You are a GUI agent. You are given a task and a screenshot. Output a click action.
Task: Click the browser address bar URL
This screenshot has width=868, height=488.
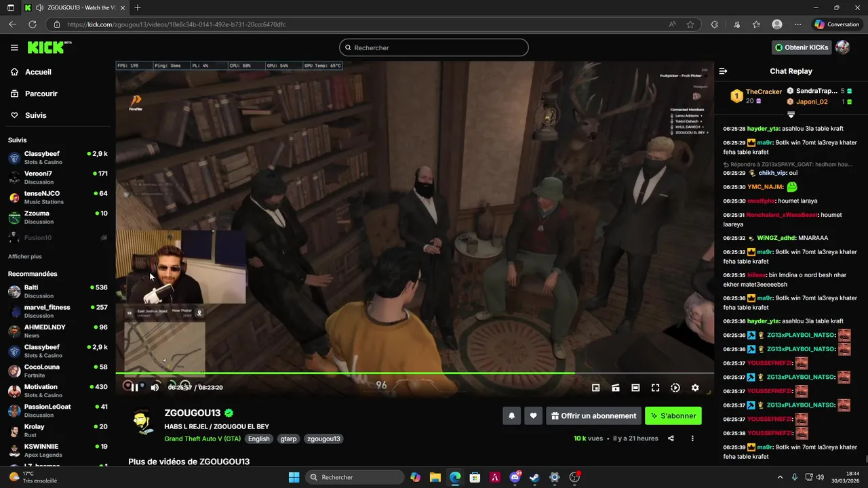click(176, 24)
